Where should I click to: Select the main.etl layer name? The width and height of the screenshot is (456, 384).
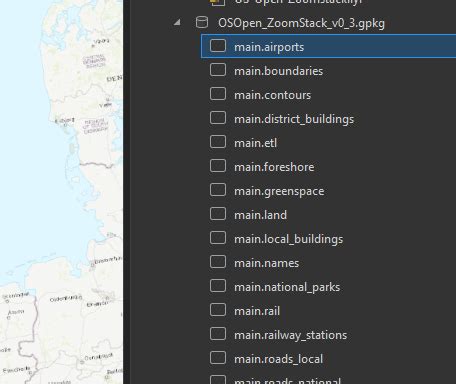point(255,143)
